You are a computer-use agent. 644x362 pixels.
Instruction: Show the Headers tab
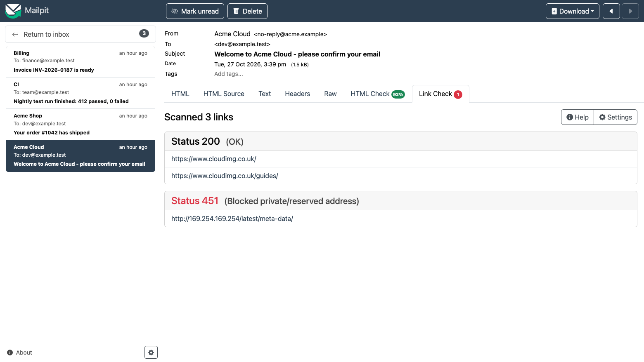click(298, 94)
